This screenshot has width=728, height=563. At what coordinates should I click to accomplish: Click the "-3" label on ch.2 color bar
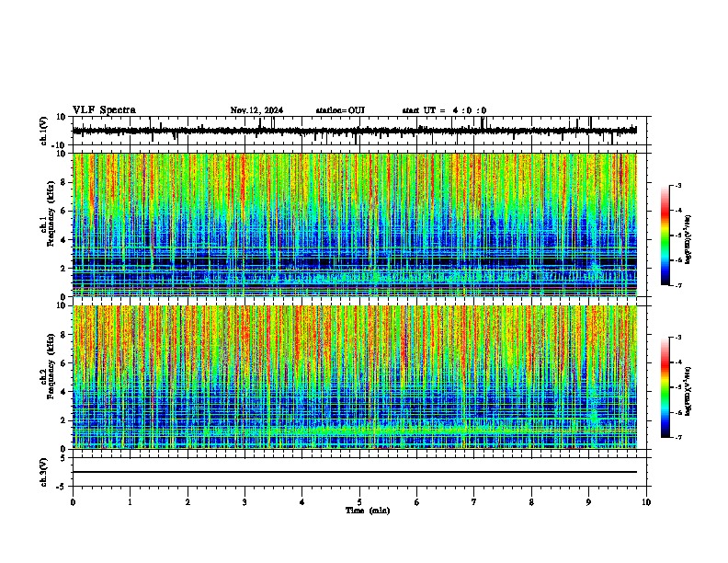pyautogui.click(x=678, y=338)
